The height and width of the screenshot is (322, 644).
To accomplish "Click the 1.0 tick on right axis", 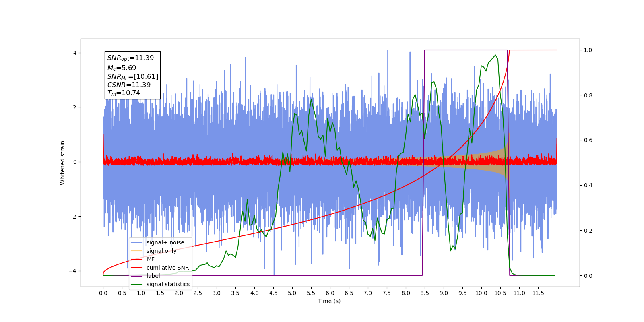I will click(x=588, y=50).
